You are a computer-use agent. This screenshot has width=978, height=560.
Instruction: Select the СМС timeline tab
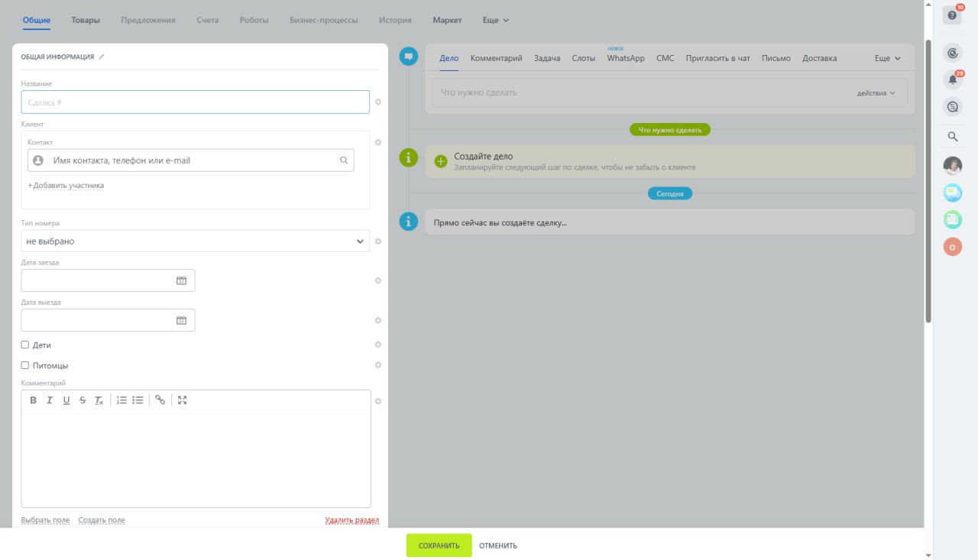665,58
